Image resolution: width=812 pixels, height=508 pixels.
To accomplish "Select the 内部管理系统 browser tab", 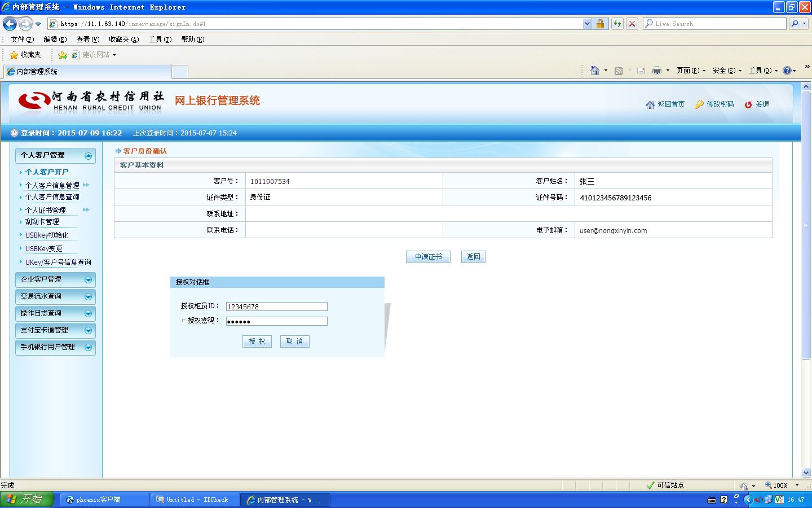I will click(87, 72).
